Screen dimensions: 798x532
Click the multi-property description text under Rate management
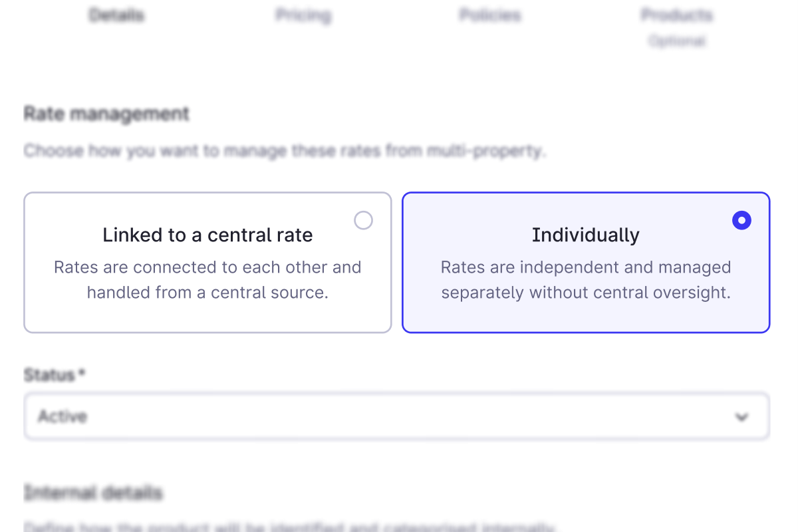click(x=285, y=150)
